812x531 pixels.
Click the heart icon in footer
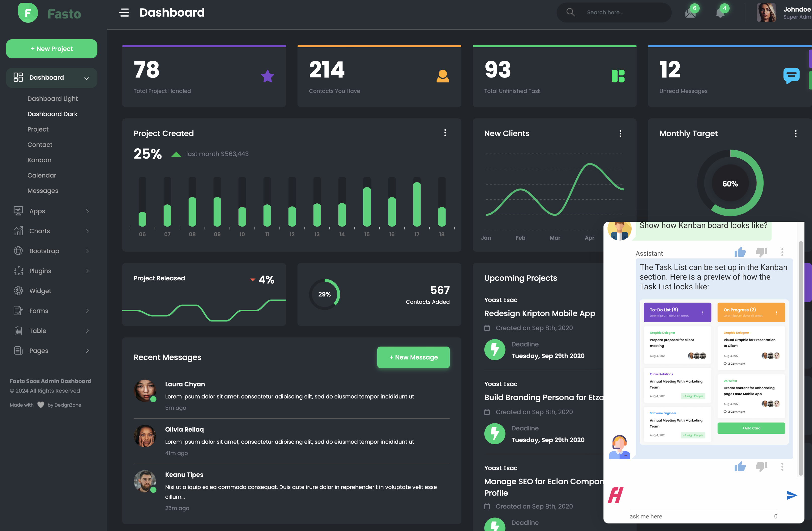(41, 405)
